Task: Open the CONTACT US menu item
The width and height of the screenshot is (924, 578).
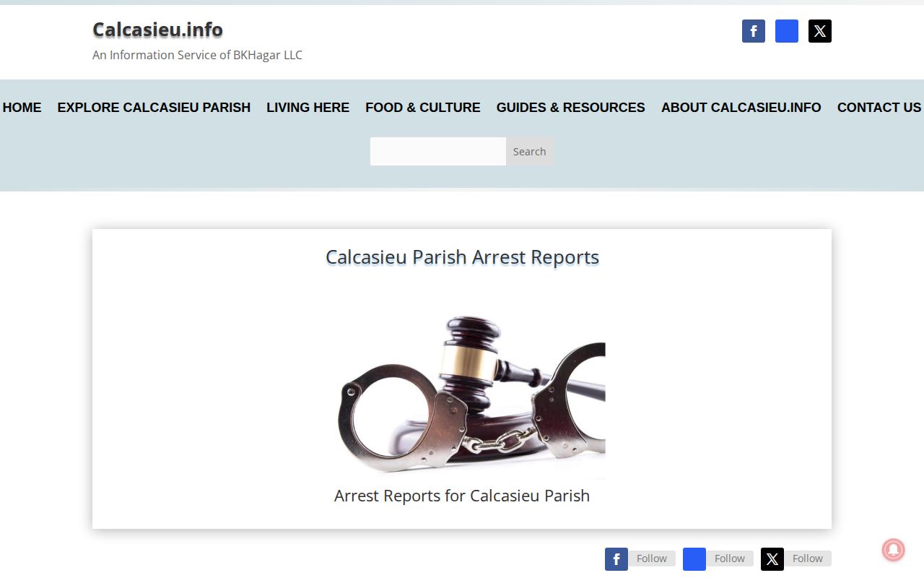Action: [x=879, y=108]
